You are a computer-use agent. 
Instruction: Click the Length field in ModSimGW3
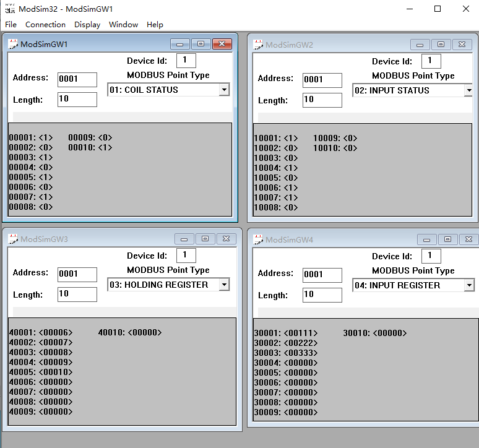[77, 295]
